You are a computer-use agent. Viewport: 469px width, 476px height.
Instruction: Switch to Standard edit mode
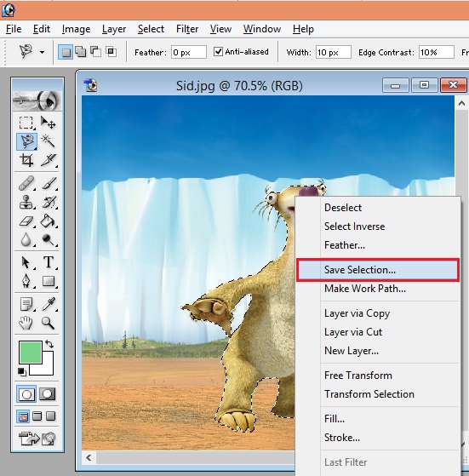[x=26, y=394]
